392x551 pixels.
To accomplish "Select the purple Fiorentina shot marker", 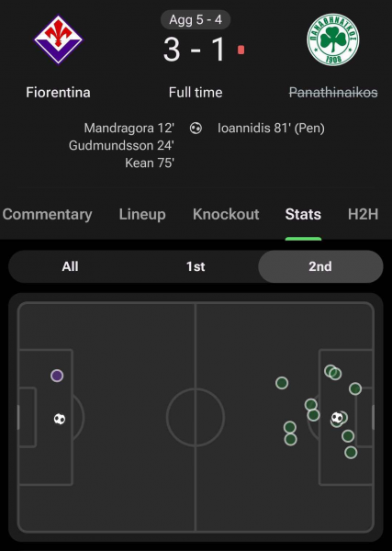I will 57,376.
